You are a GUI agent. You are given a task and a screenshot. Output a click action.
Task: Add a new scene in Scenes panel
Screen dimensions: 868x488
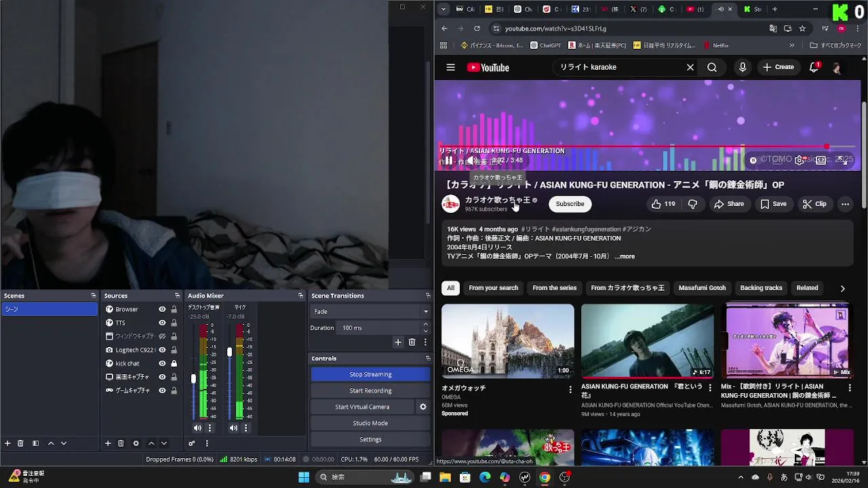(7, 443)
